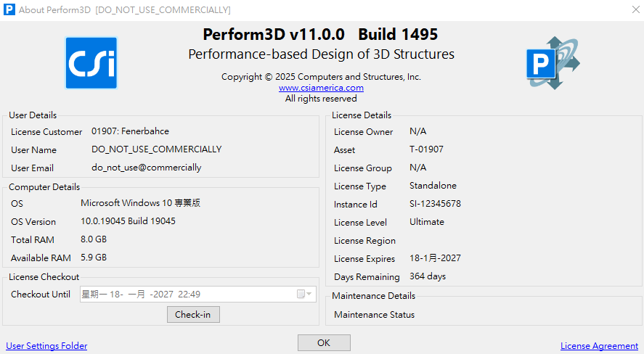Click the Perform3D logo with arrows
The width and height of the screenshot is (644, 354).
click(x=553, y=63)
